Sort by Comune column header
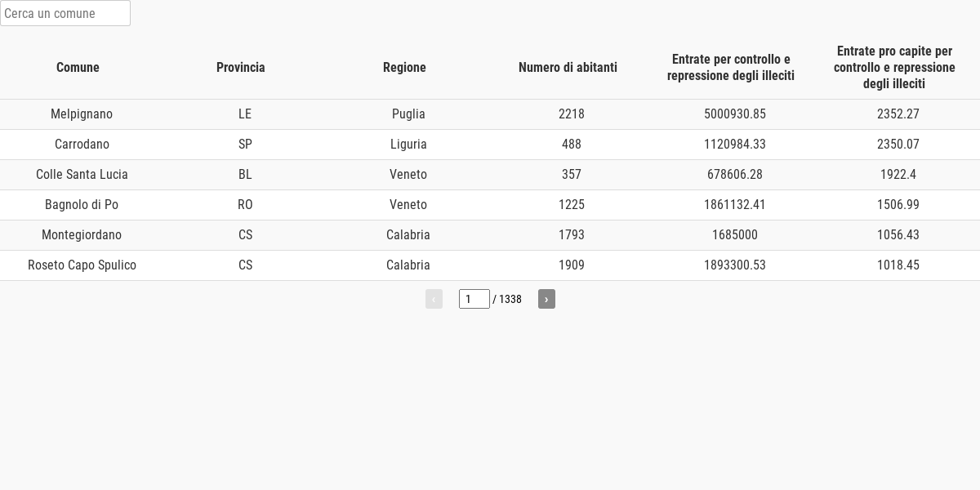 tap(78, 67)
